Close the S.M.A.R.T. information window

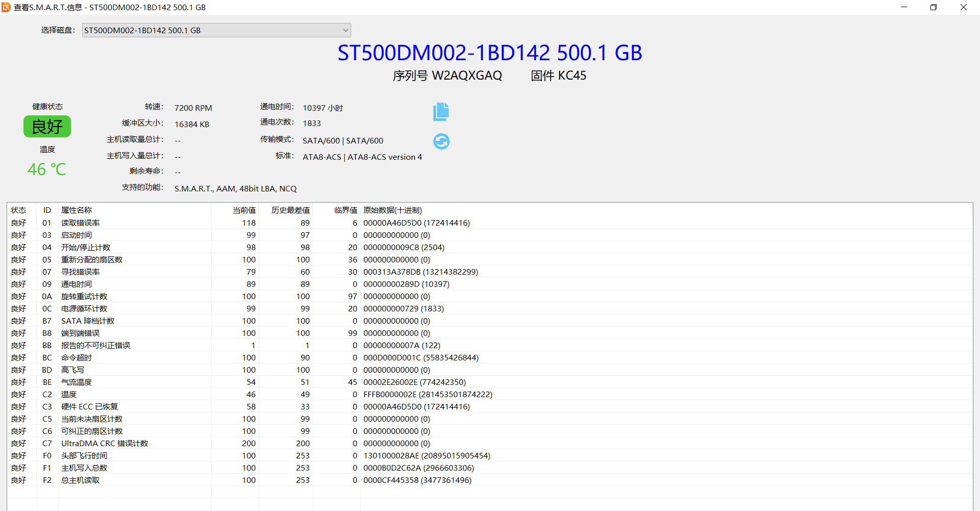[964, 7]
